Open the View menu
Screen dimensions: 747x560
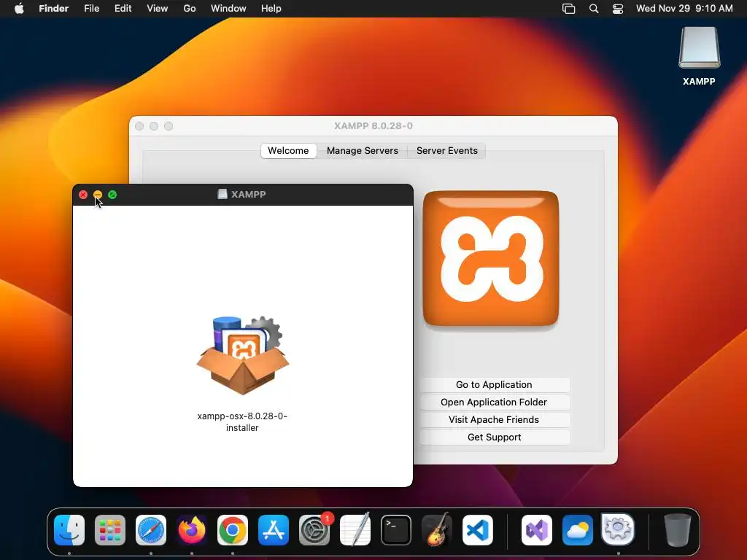(158, 9)
